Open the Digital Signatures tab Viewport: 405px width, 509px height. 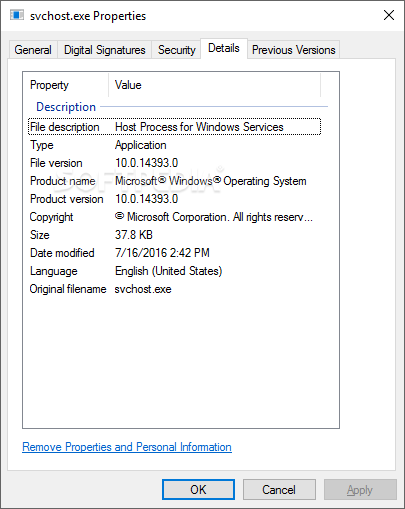(x=105, y=50)
